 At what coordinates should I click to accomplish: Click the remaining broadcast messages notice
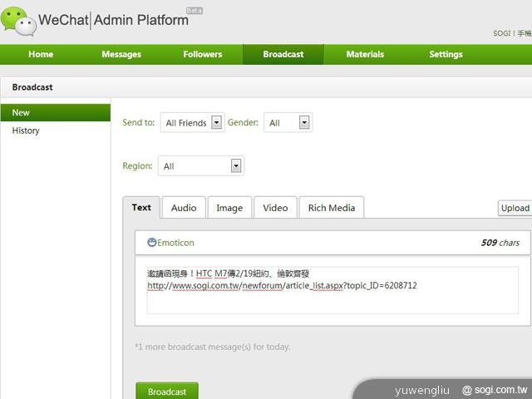point(213,347)
